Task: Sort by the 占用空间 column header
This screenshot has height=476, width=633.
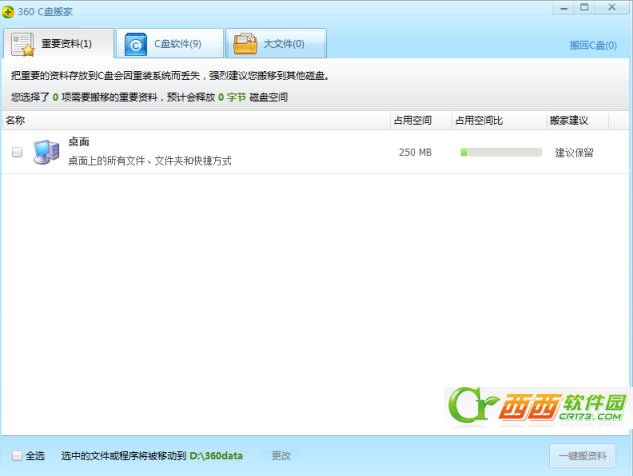Action: tap(421, 120)
